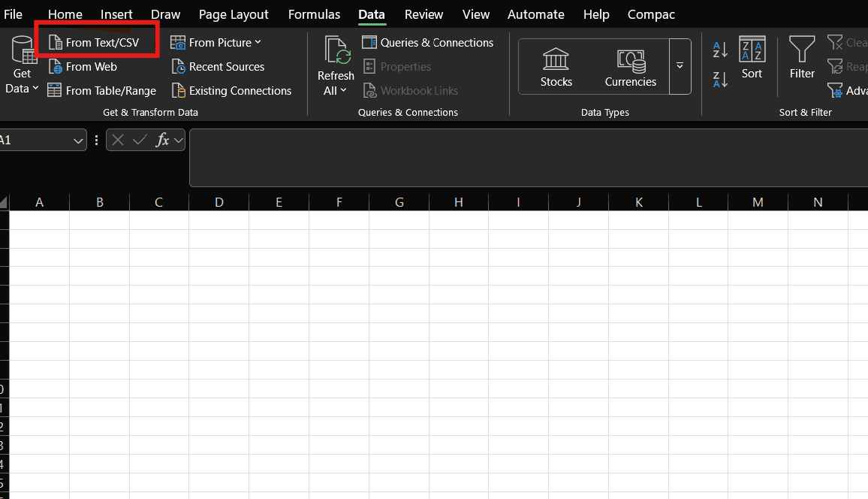Select the Data tab

coord(372,14)
